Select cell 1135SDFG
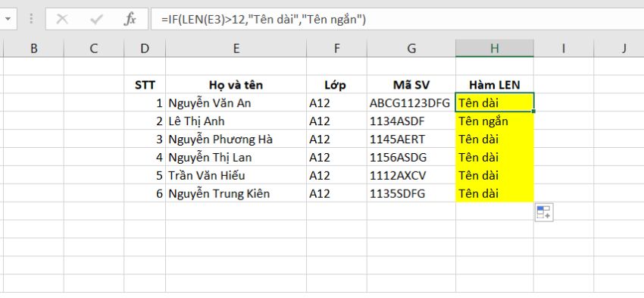The width and height of the screenshot is (644, 298). click(411, 193)
